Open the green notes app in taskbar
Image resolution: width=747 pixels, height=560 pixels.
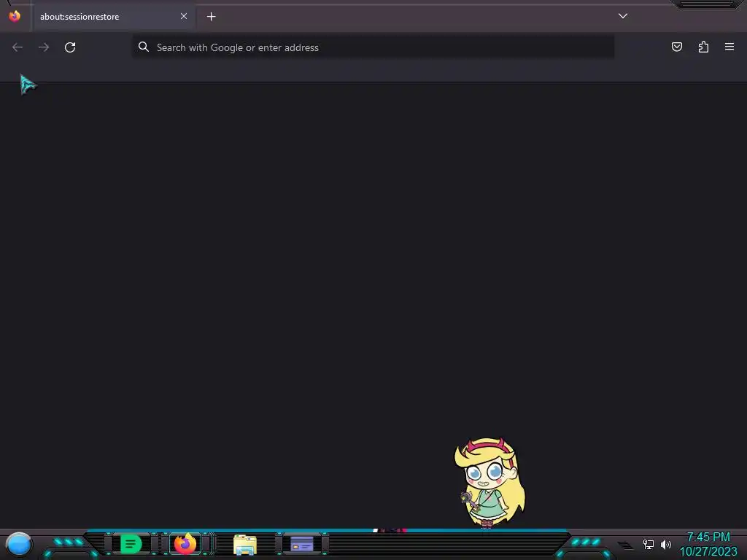point(131,544)
